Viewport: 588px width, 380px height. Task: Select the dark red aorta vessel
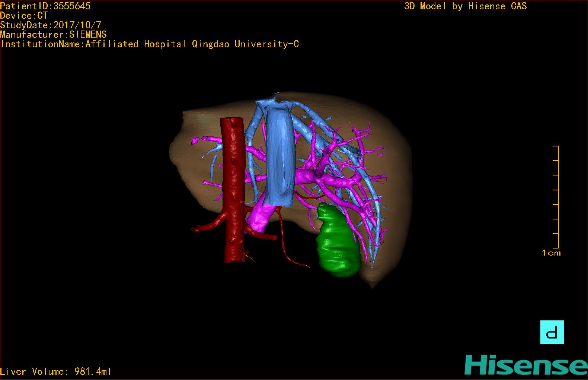pos(233,190)
